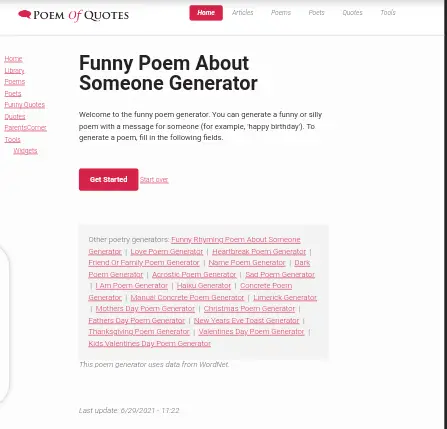Screen dimensions: 447x429
Task: Open the Poems menu item
Action: point(281,13)
